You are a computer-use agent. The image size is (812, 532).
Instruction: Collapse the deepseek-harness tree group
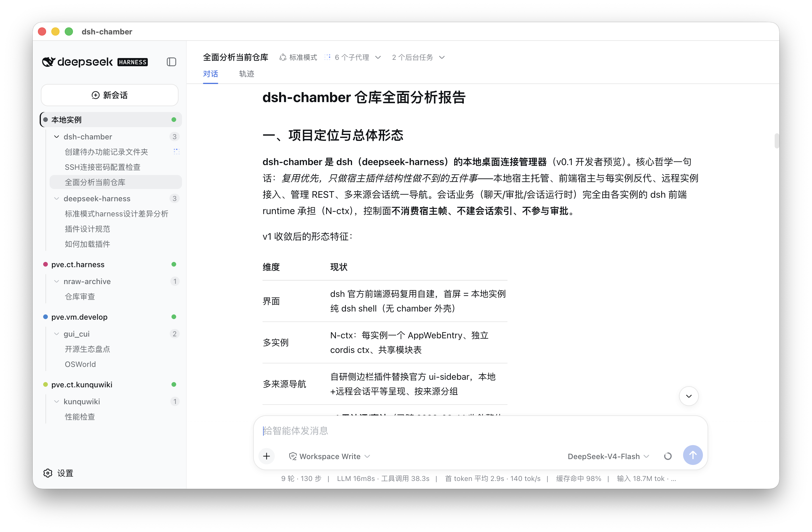[x=57, y=199]
